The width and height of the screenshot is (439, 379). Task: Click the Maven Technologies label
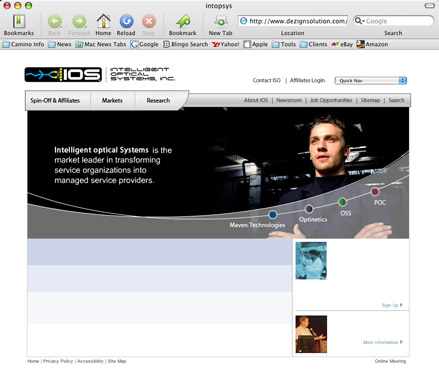coord(257,225)
